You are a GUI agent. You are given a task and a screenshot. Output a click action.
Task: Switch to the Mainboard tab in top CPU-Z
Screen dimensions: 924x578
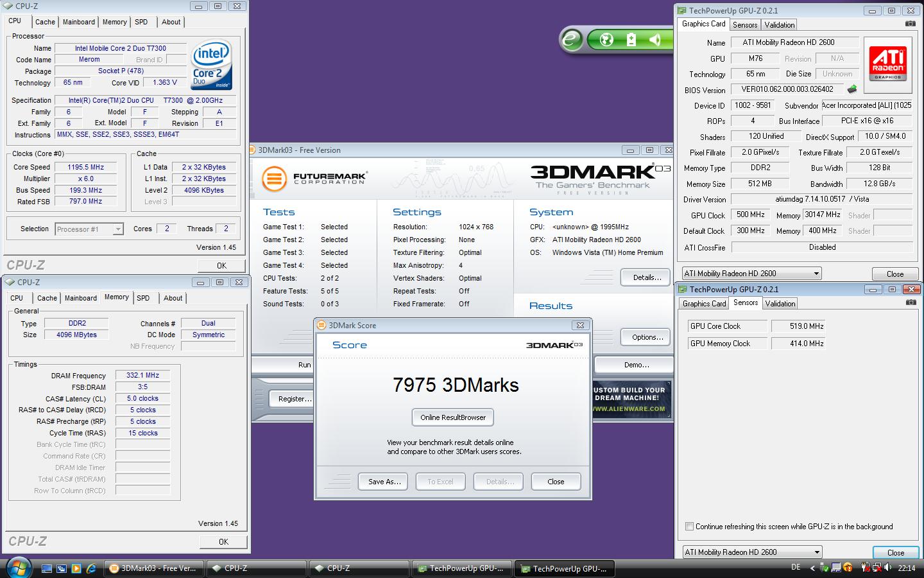78,22
